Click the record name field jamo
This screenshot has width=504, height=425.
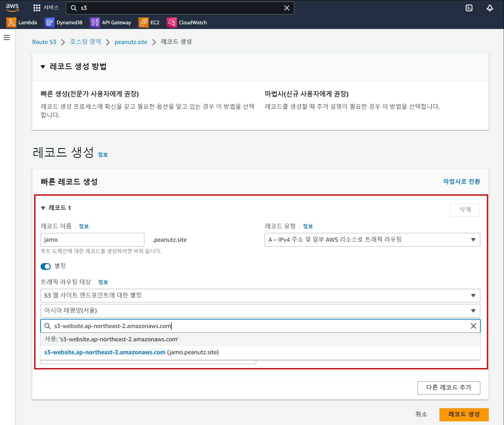[92, 240]
